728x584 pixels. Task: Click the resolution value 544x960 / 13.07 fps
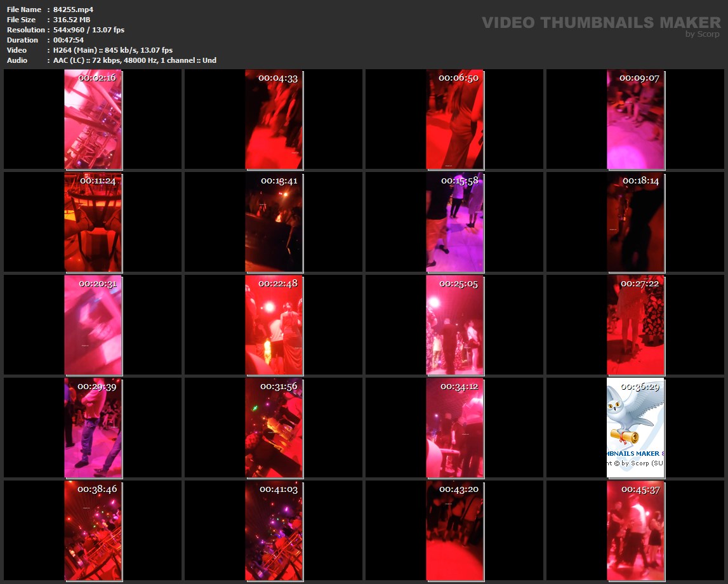[x=89, y=30]
